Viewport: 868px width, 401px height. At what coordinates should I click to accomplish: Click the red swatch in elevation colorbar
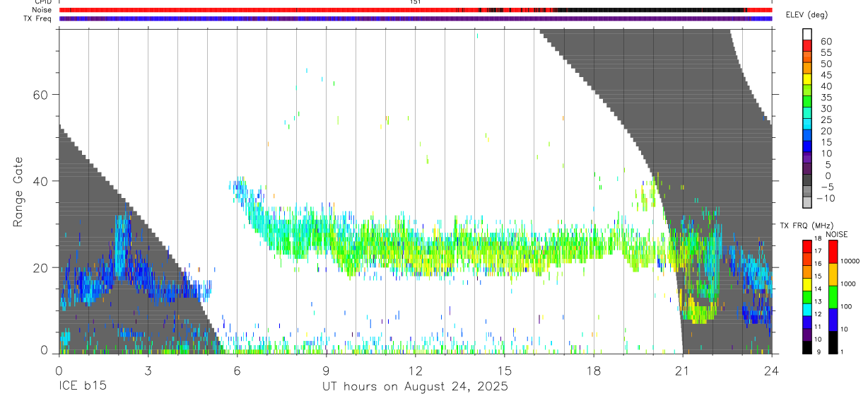[807, 45]
